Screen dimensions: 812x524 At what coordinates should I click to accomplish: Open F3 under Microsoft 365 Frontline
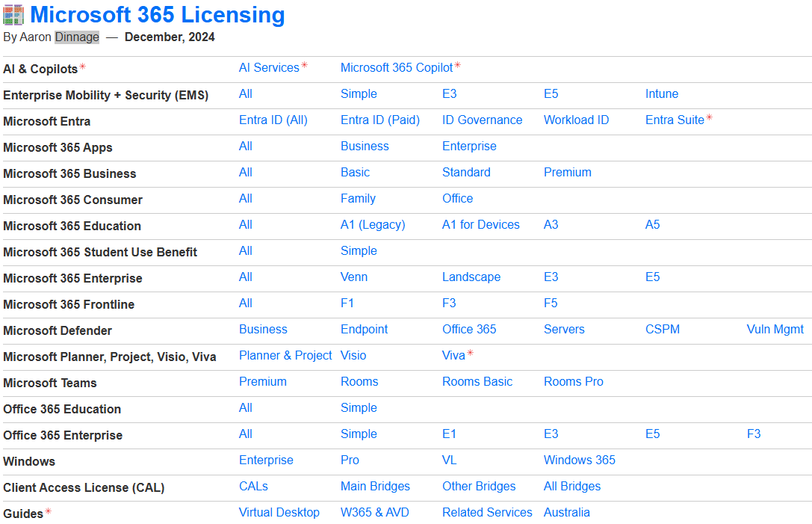tap(447, 303)
